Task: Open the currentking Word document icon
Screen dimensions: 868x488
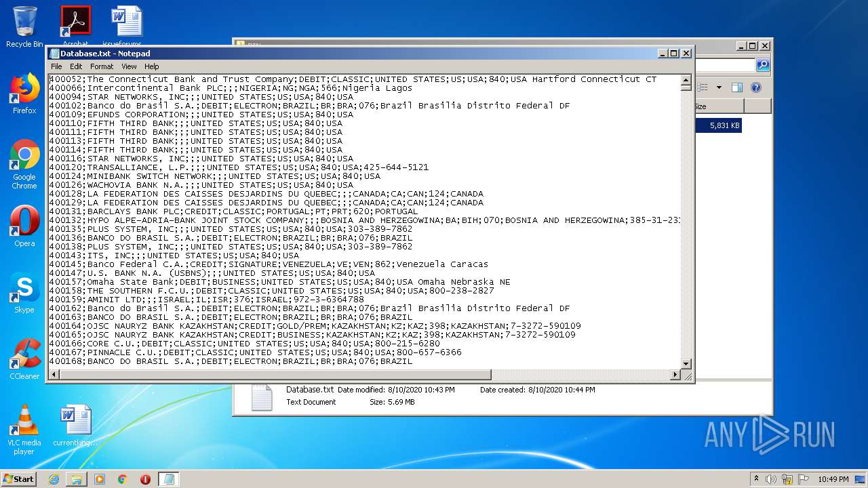Action: point(75,426)
